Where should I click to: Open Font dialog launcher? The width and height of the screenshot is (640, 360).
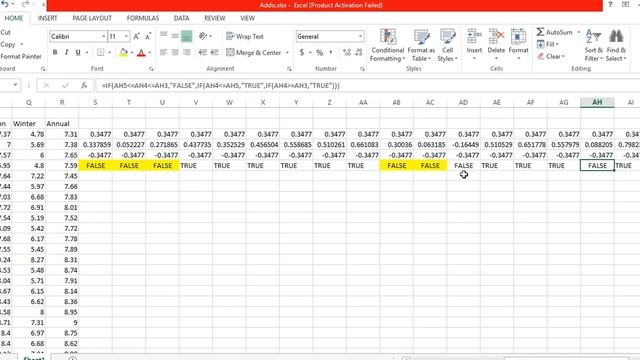click(151, 69)
